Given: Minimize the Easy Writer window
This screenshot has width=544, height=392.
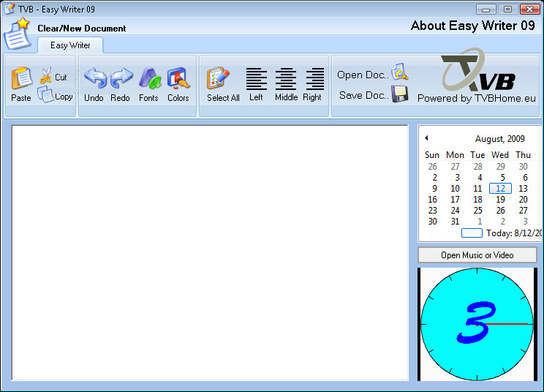Looking at the screenshot, I should tap(486, 10).
